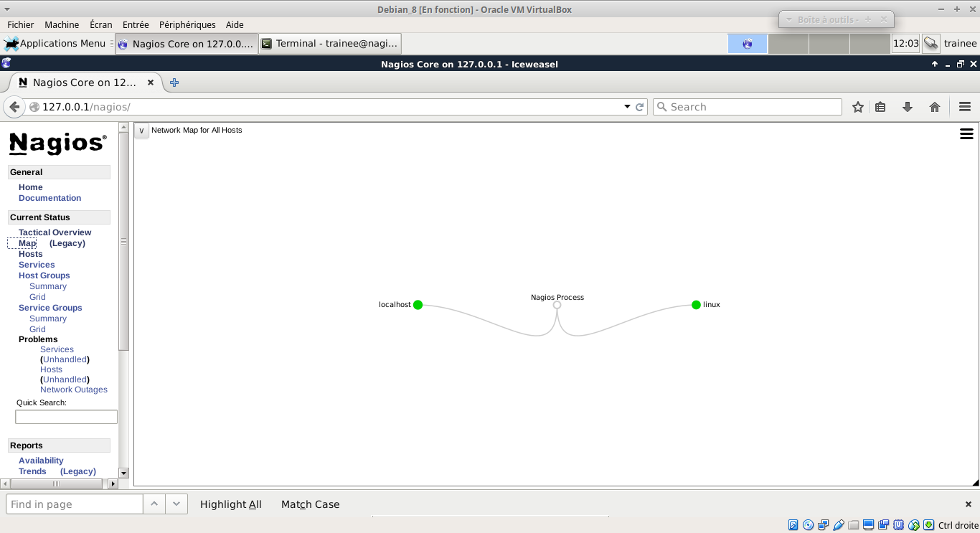Viewport: 980px width, 533px height.
Task: Open Services under Problems
Action: [57, 349]
